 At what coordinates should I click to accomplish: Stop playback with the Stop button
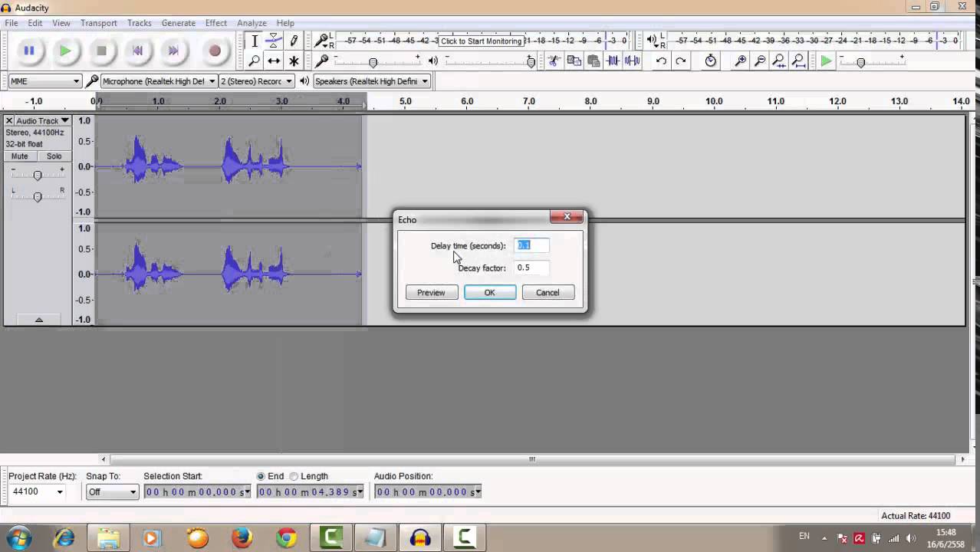point(101,51)
